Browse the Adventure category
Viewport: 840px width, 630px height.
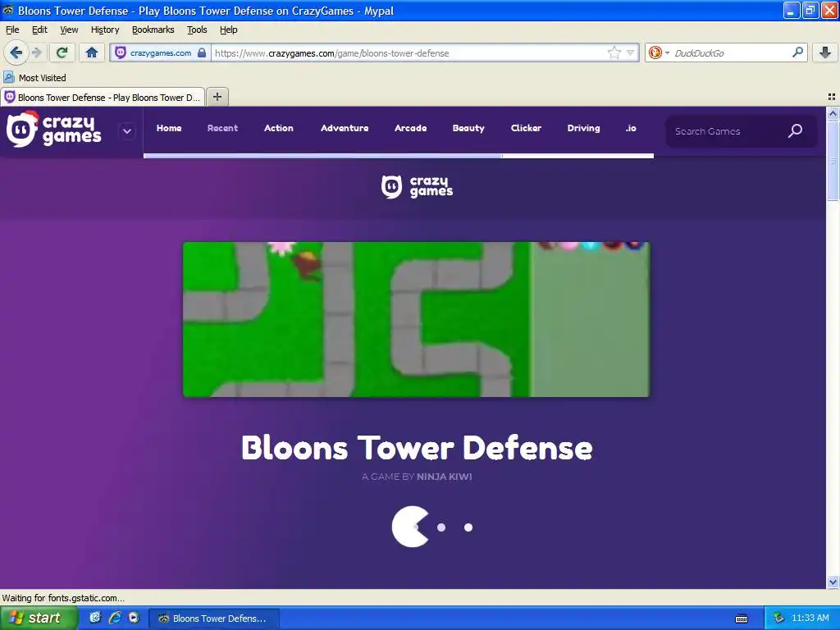click(345, 128)
